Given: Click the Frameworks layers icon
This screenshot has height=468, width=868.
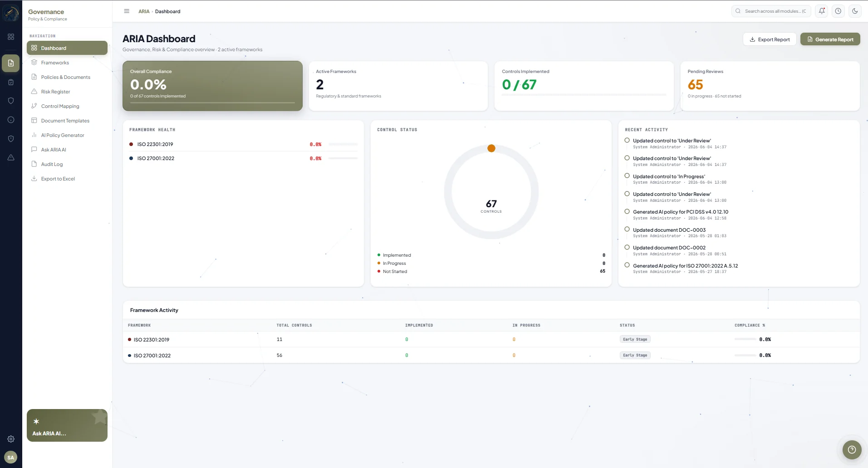Looking at the screenshot, I should tap(34, 63).
